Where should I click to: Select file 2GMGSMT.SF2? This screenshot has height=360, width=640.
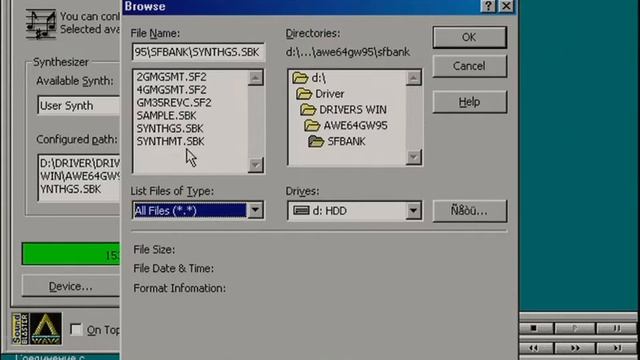pos(171,77)
